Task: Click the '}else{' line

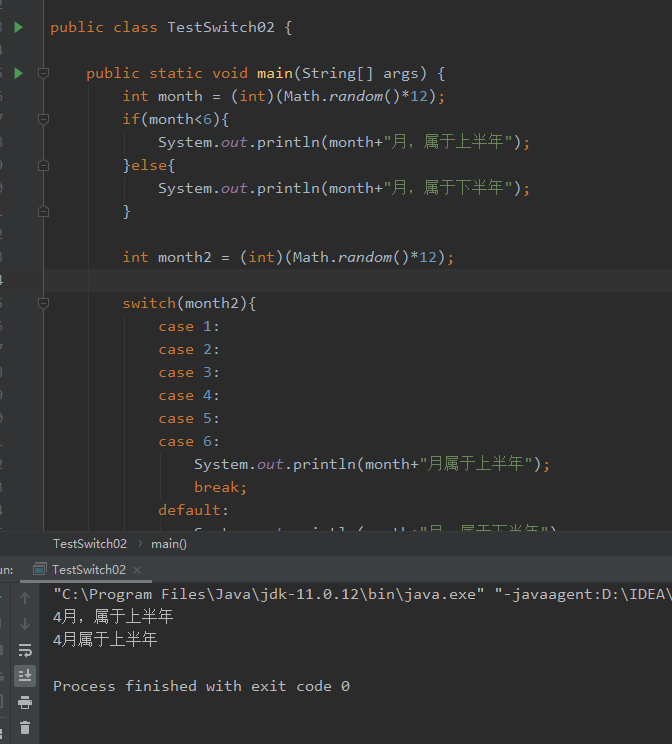Action: click(149, 166)
